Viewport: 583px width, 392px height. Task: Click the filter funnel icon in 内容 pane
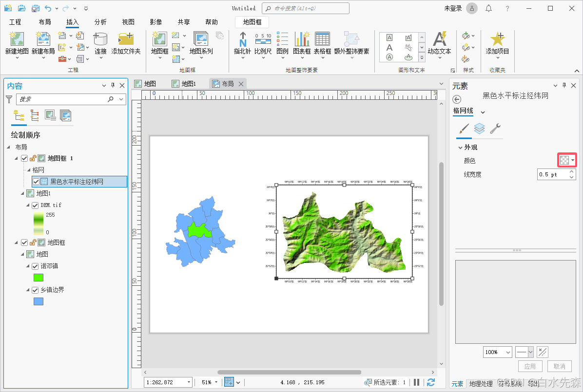(x=9, y=99)
